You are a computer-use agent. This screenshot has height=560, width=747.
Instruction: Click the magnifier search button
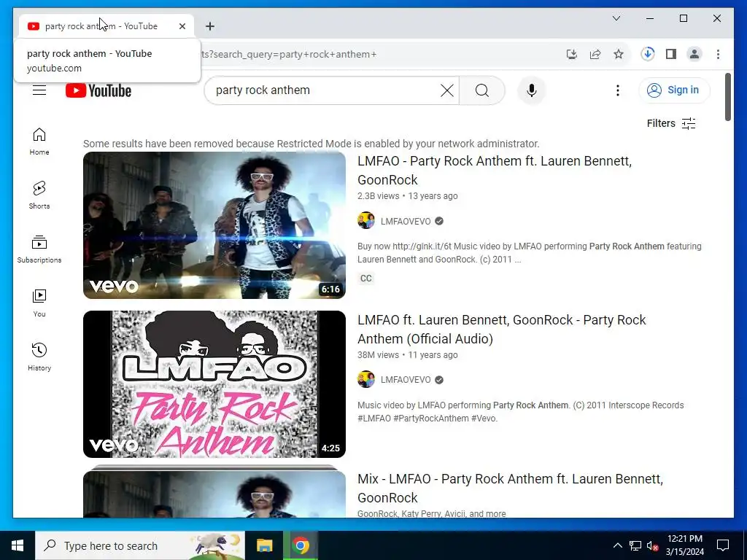tap(481, 90)
